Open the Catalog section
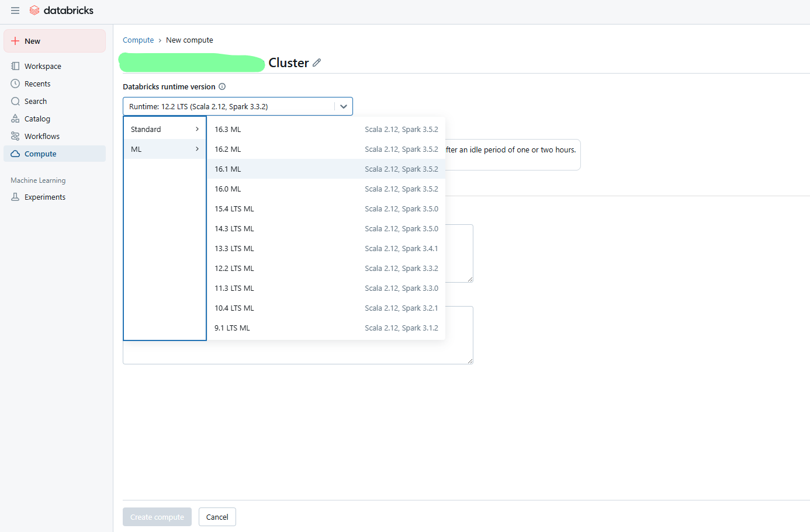810x532 pixels. click(54, 119)
